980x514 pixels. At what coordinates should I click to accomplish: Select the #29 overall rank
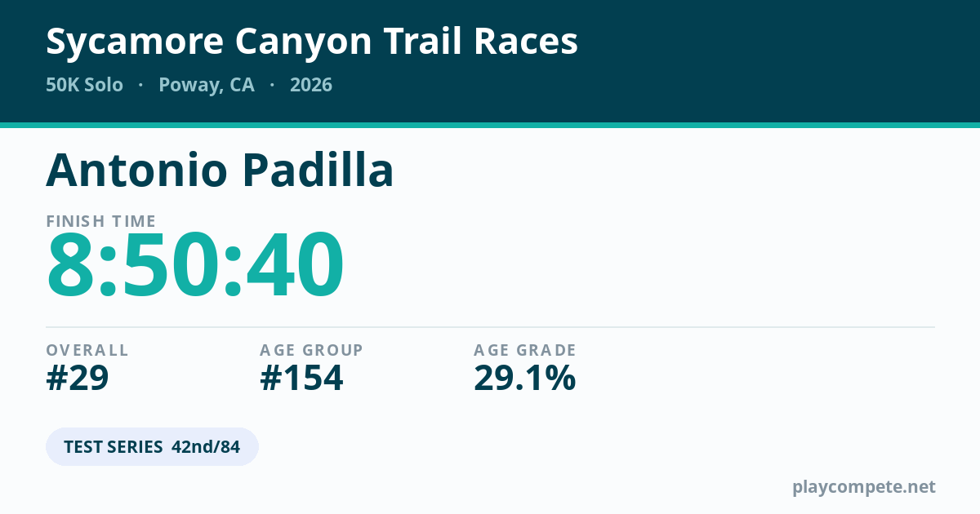coord(78,379)
